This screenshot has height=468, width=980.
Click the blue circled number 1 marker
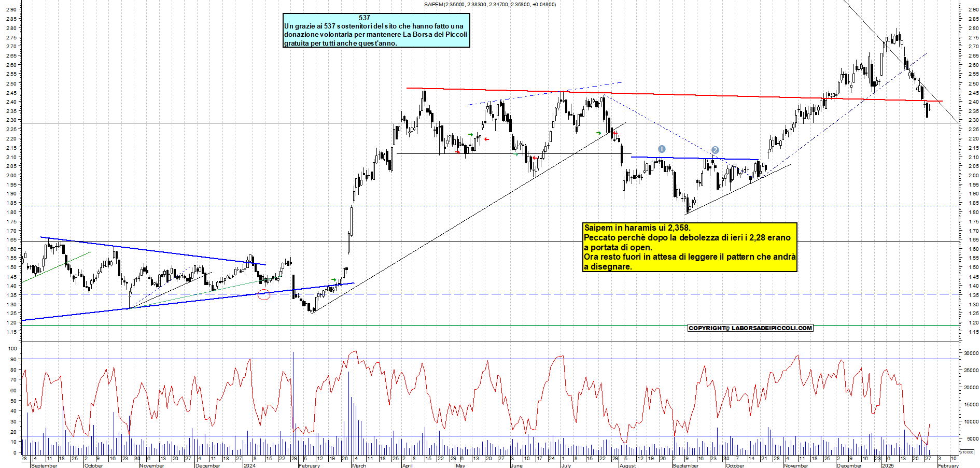click(661, 149)
